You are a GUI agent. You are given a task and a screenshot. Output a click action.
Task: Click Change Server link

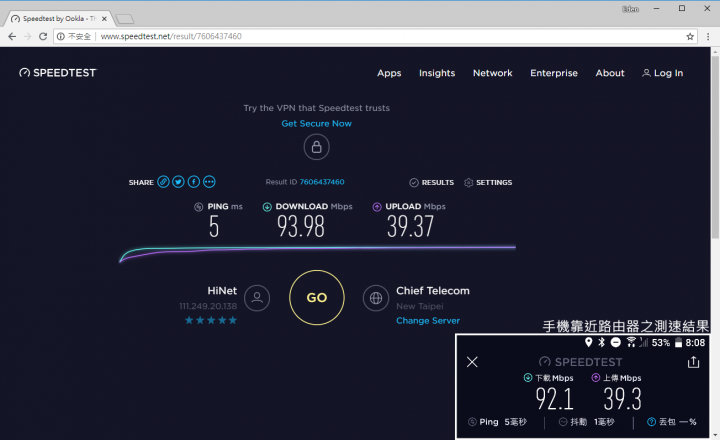click(428, 321)
